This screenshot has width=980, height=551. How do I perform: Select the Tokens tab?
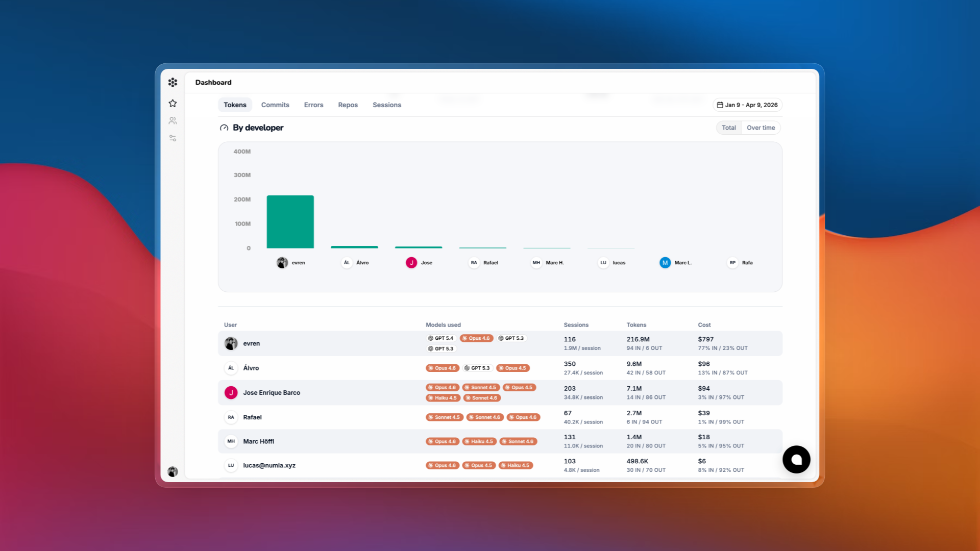[235, 105]
